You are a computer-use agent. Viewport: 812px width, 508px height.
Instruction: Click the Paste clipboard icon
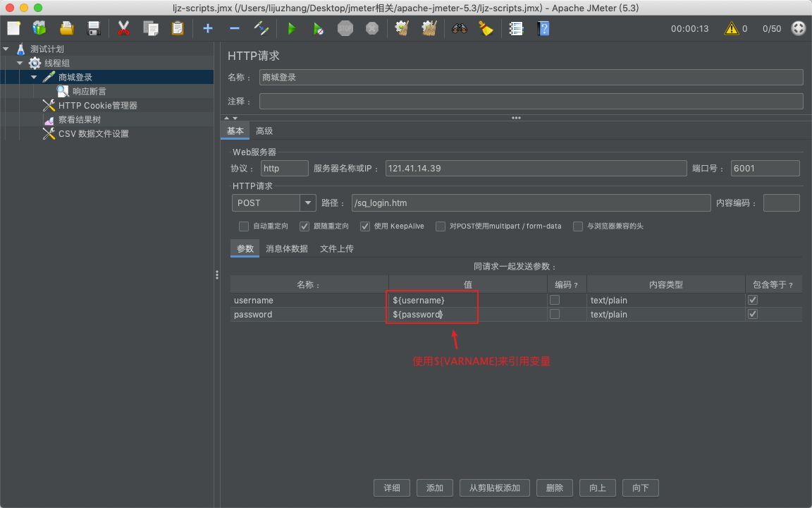pyautogui.click(x=178, y=28)
